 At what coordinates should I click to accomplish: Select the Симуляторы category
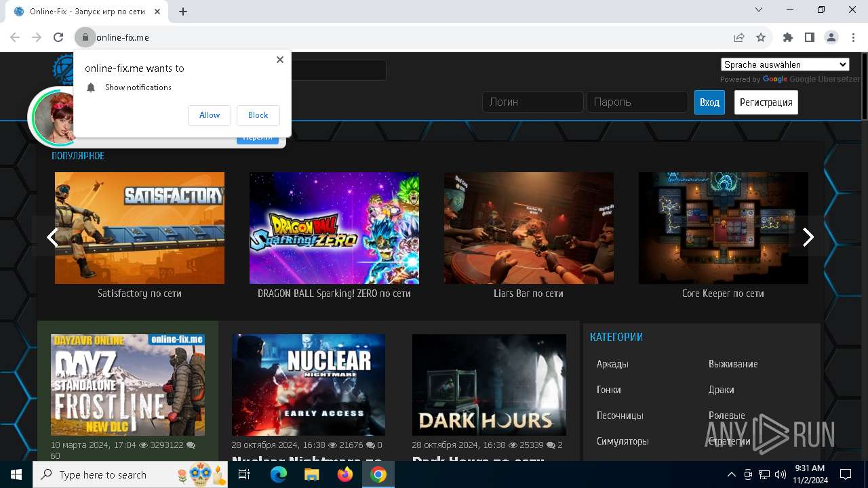pyautogui.click(x=623, y=441)
